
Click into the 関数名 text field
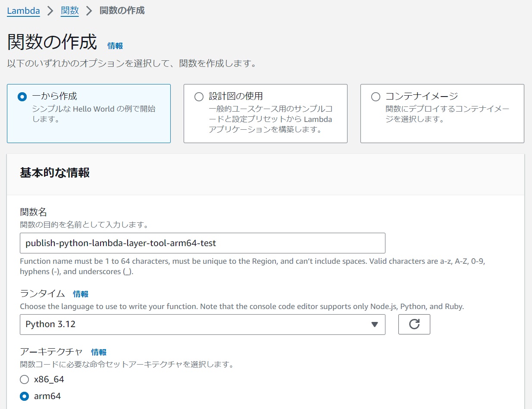pos(202,243)
